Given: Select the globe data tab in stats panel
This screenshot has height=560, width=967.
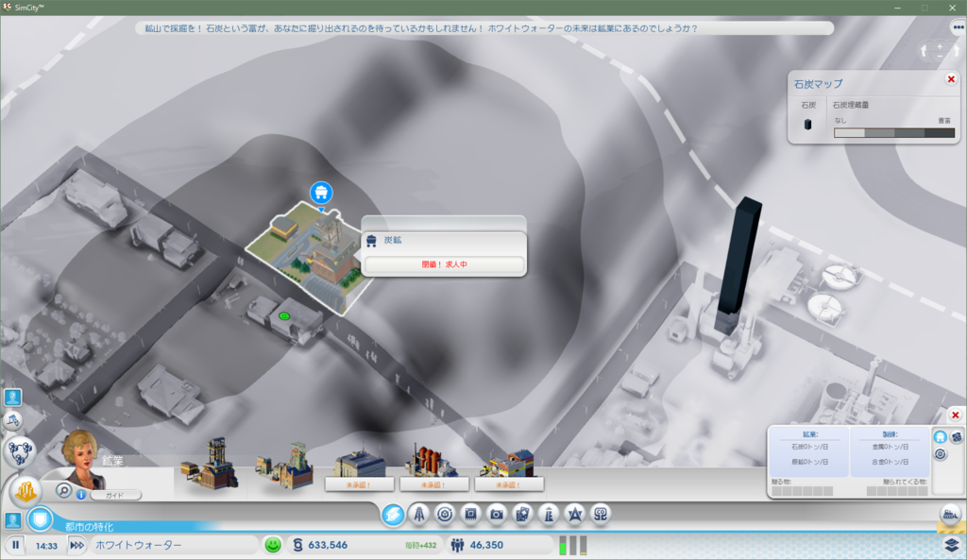Looking at the screenshot, I should (957, 437).
